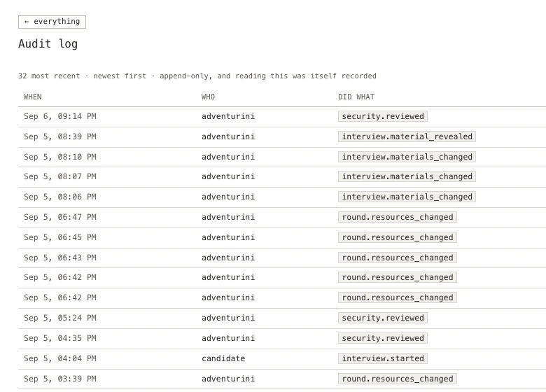Click security.reviewed tag at 05:24 PM
This screenshot has width=546, height=392.
pos(383,318)
